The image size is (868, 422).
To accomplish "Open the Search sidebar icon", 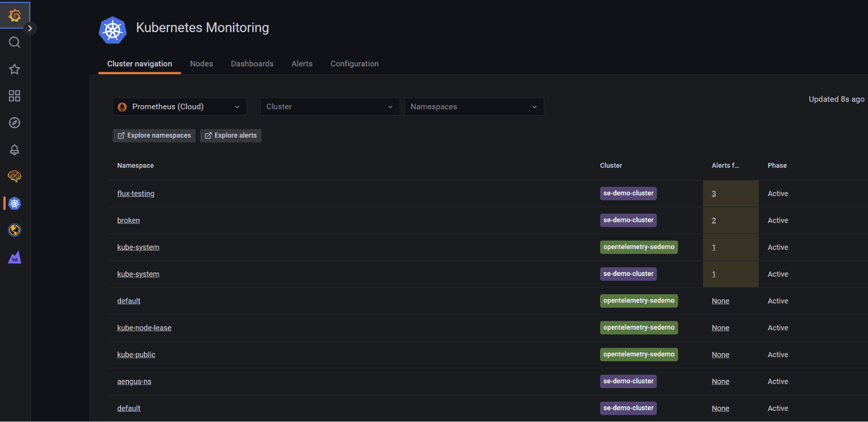I will coord(14,42).
